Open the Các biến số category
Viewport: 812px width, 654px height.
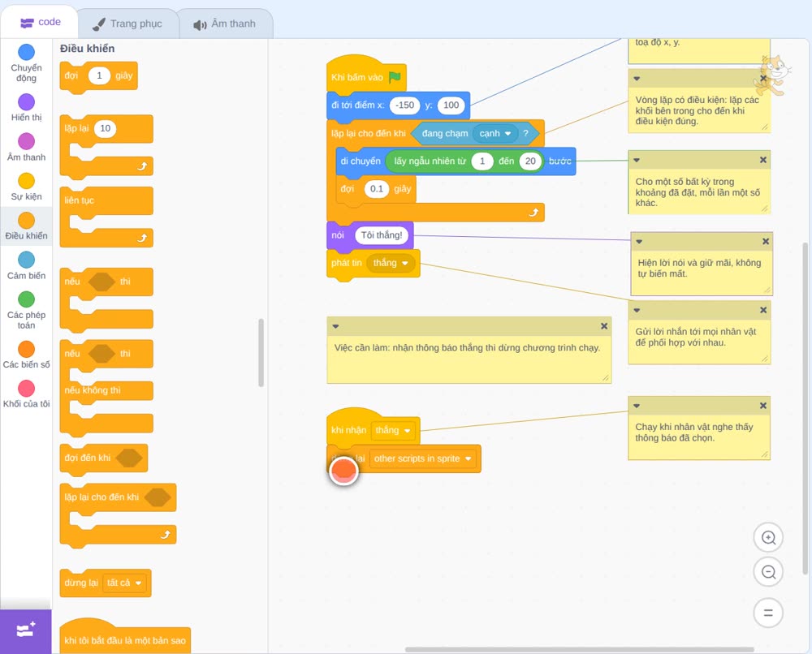click(26, 355)
